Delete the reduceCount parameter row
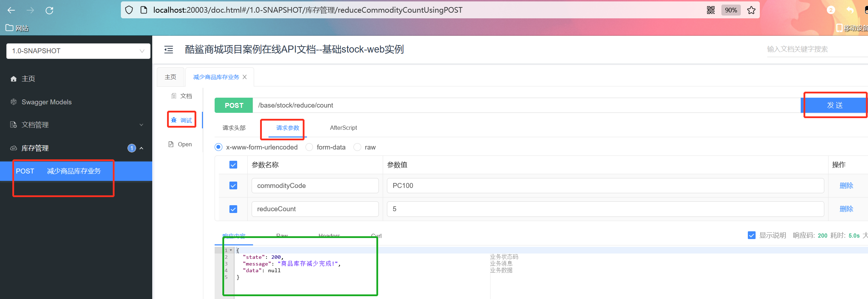 846,209
